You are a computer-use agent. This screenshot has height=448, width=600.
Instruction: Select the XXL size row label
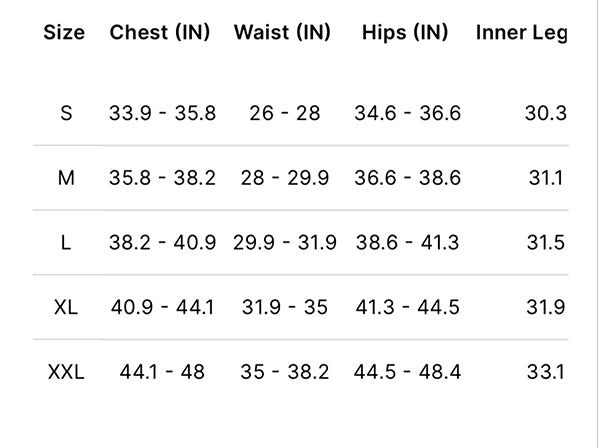point(66,372)
